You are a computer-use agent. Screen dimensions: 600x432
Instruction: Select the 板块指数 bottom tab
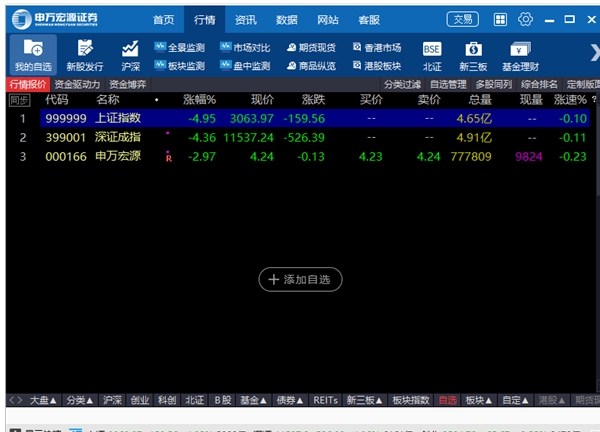pos(411,400)
